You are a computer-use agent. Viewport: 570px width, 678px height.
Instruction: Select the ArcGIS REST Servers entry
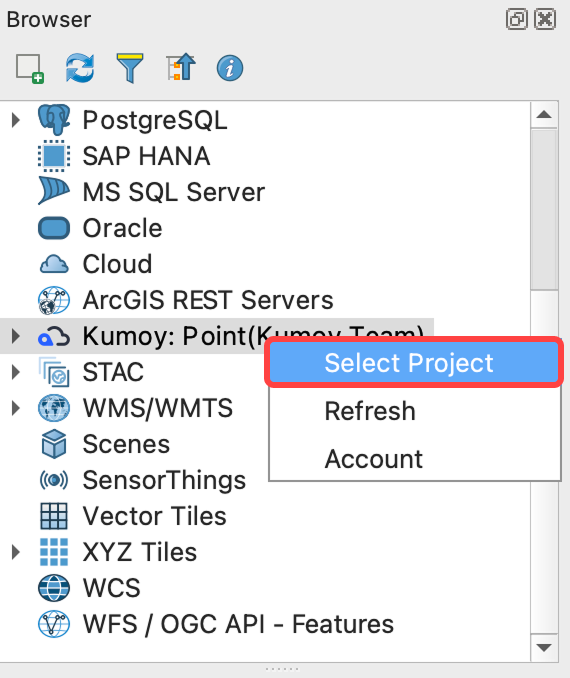click(x=208, y=300)
